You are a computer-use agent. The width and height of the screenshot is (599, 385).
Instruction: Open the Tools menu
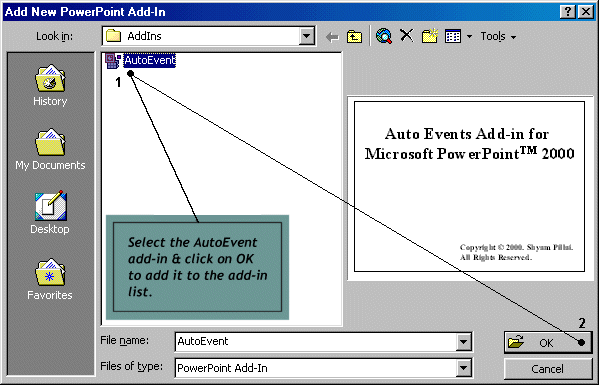[x=498, y=36]
